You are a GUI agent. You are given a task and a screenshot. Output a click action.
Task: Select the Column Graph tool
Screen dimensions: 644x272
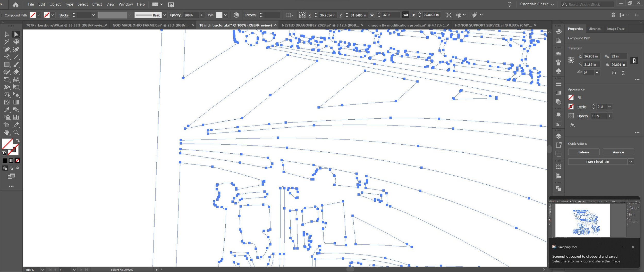pos(16,117)
